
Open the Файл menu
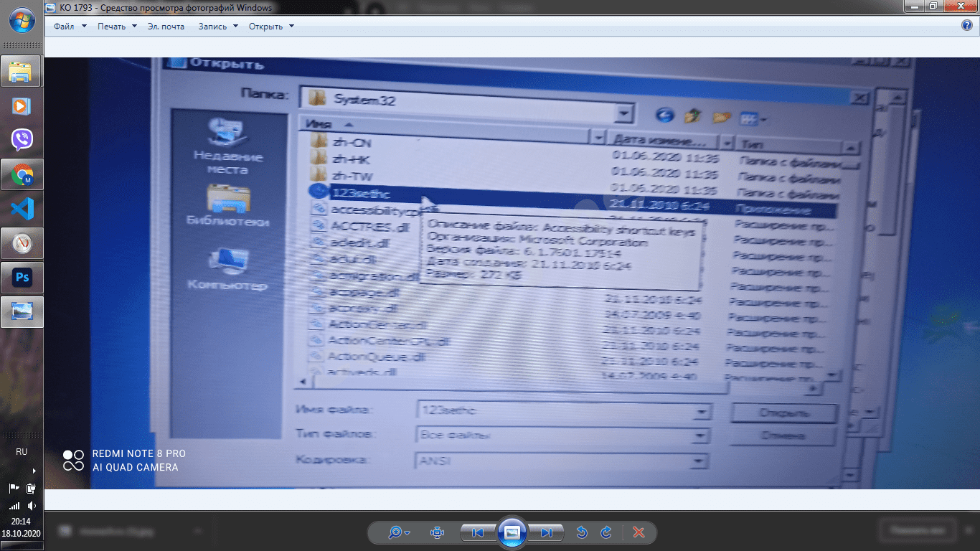(x=70, y=27)
